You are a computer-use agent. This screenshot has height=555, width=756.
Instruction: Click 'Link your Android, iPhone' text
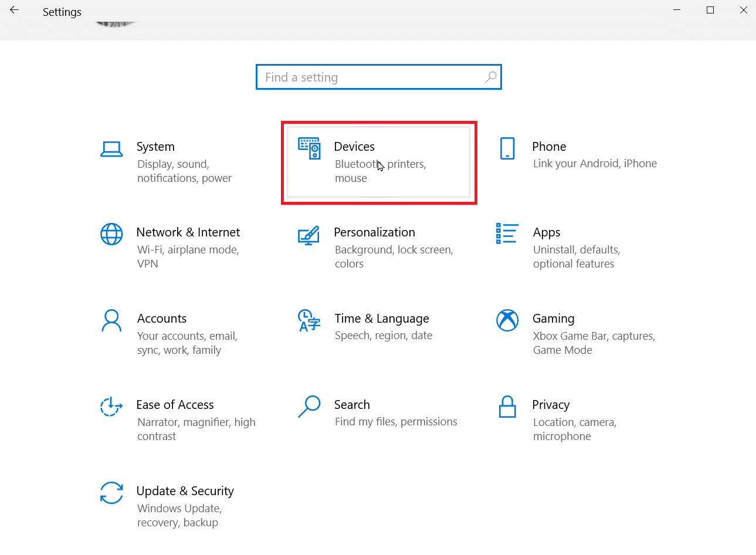coord(595,164)
